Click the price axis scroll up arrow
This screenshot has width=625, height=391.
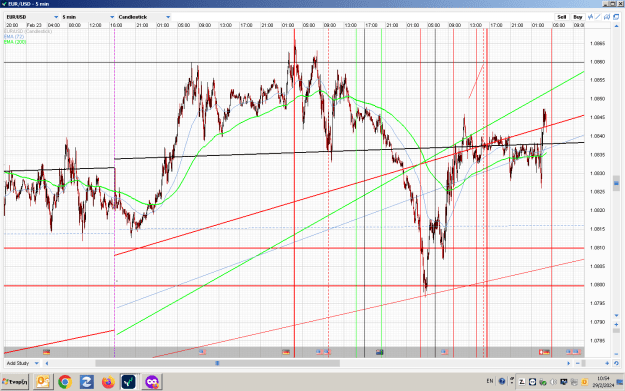[616, 26]
